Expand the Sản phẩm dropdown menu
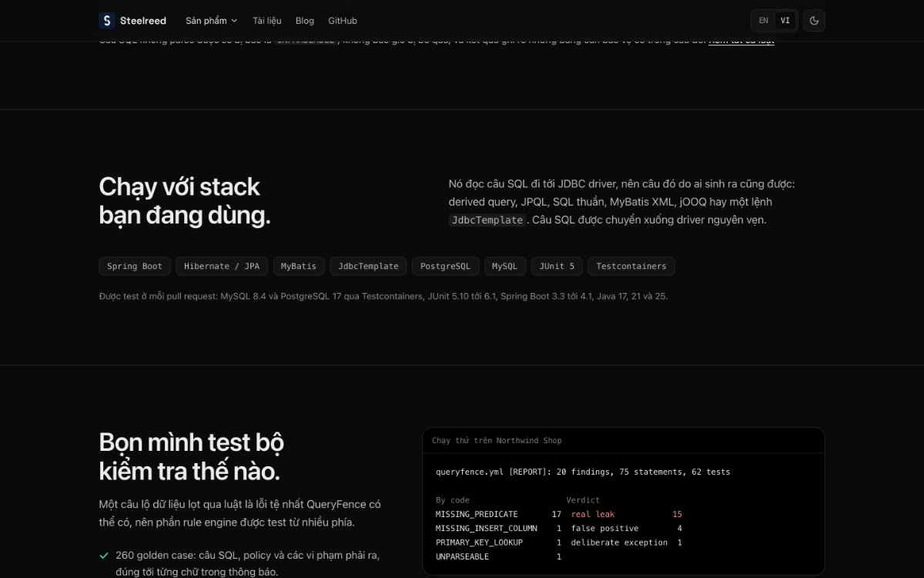924x578 pixels. pyautogui.click(x=212, y=21)
